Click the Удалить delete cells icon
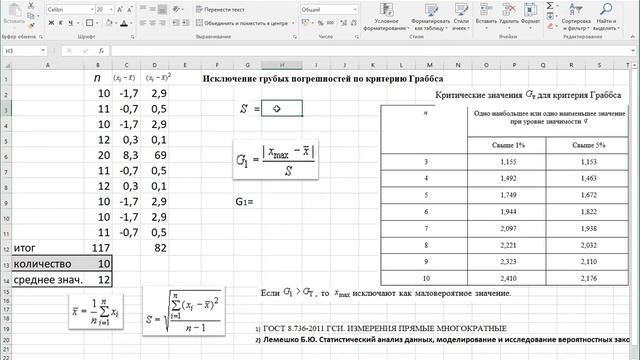 (x=509, y=9)
